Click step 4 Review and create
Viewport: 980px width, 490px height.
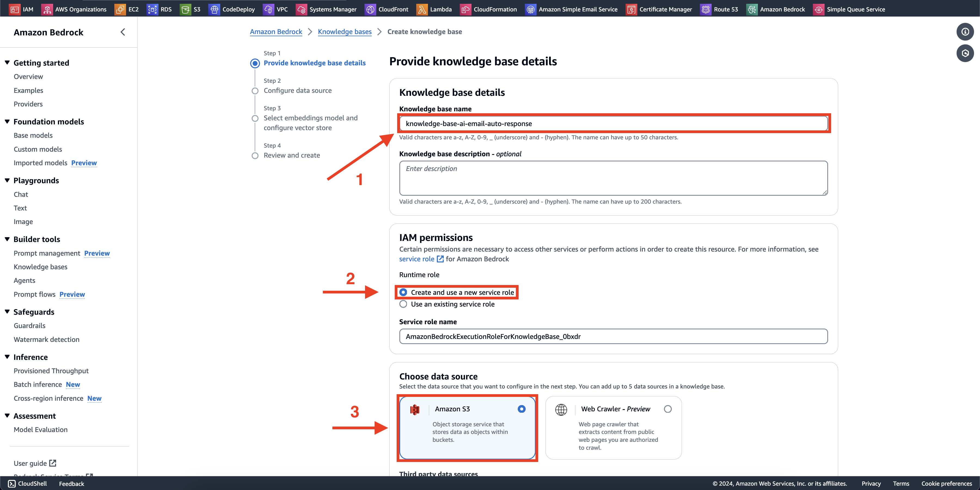pos(292,155)
